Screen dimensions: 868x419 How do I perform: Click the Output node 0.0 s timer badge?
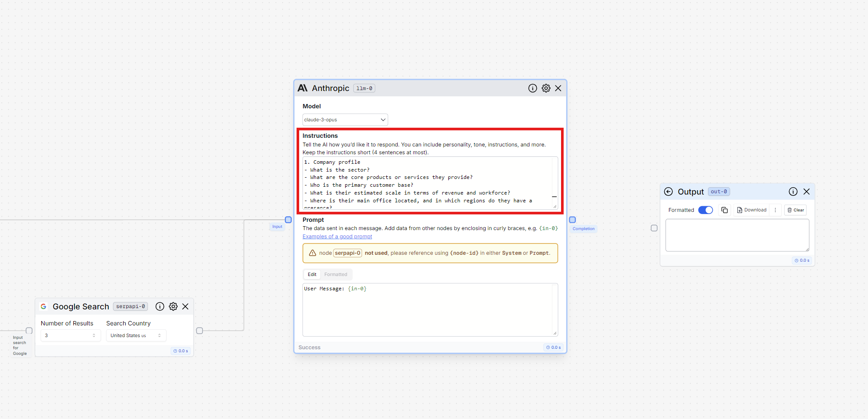click(x=802, y=260)
